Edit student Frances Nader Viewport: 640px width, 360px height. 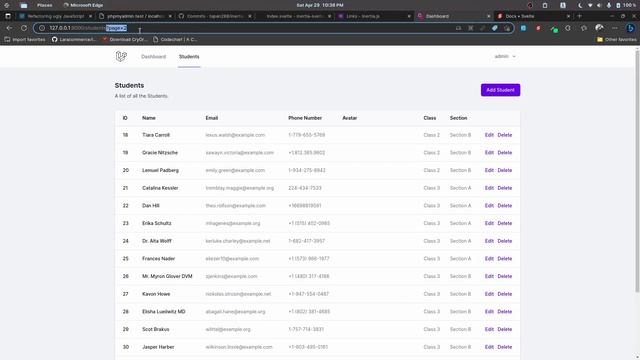pos(489,259)
